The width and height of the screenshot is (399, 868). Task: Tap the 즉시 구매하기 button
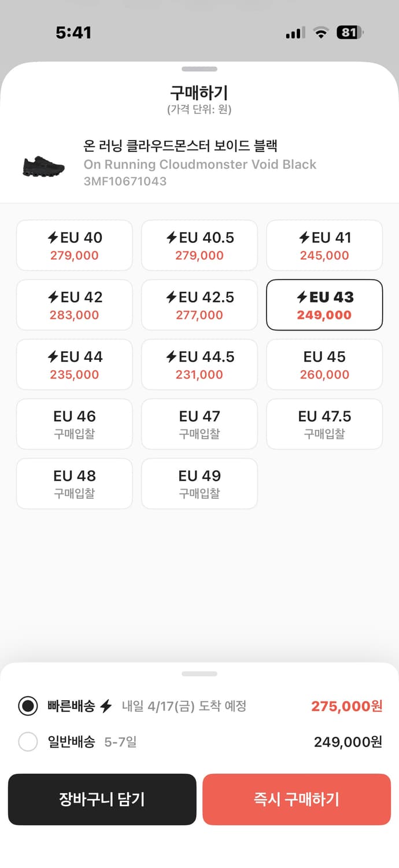(297, 799)
